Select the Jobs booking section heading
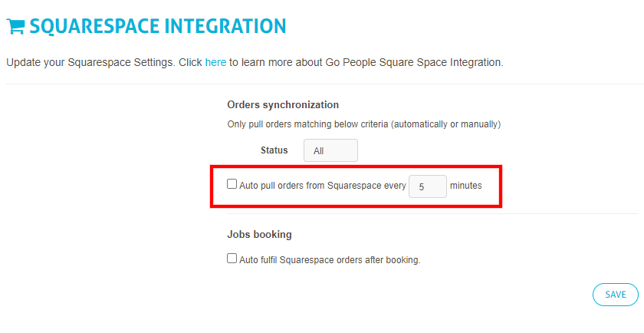The height and width of the screenshot is (333, 644). [x=260, y=234]
